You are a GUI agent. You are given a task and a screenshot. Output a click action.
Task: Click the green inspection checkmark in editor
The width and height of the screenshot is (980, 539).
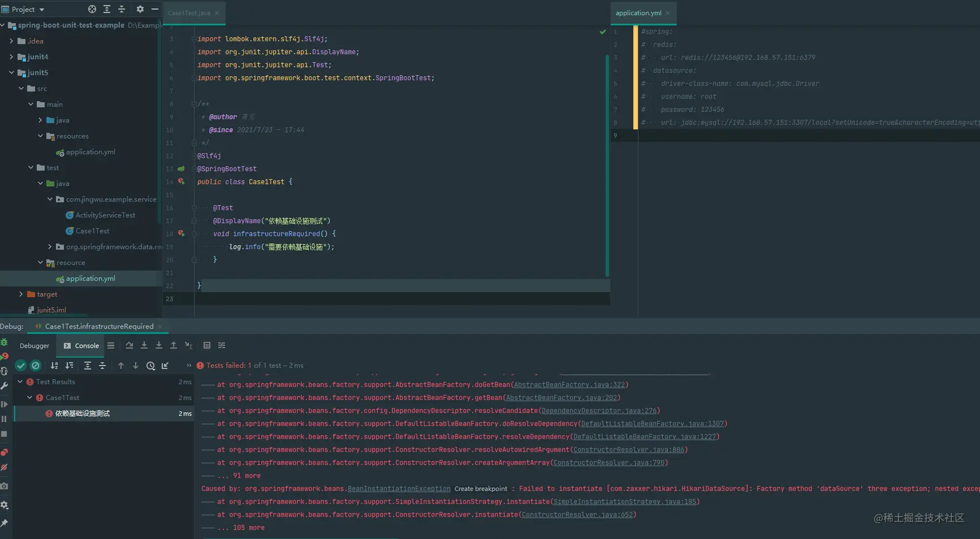coord(603,32)
